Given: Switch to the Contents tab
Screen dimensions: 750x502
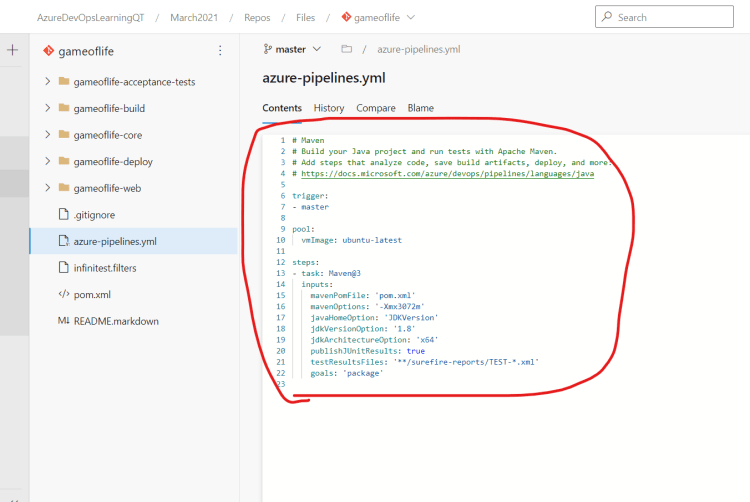Looking at the screenshot, I should (x=282, y=108).
